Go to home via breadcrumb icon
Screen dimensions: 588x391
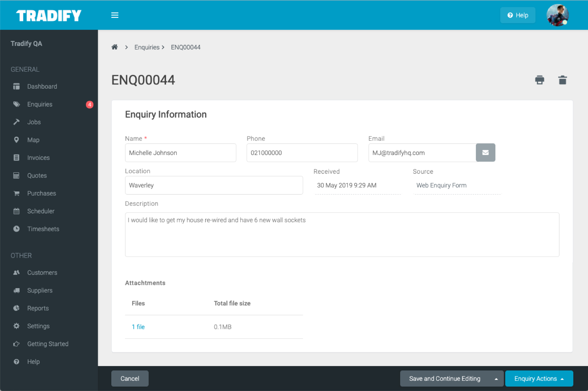tap(115, 47)
